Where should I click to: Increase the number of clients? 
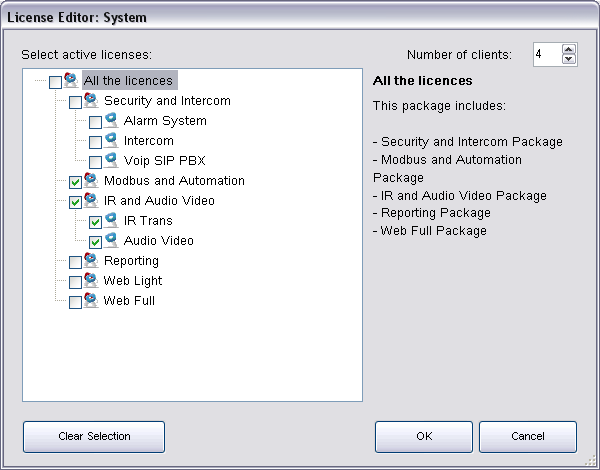point(569,50)
